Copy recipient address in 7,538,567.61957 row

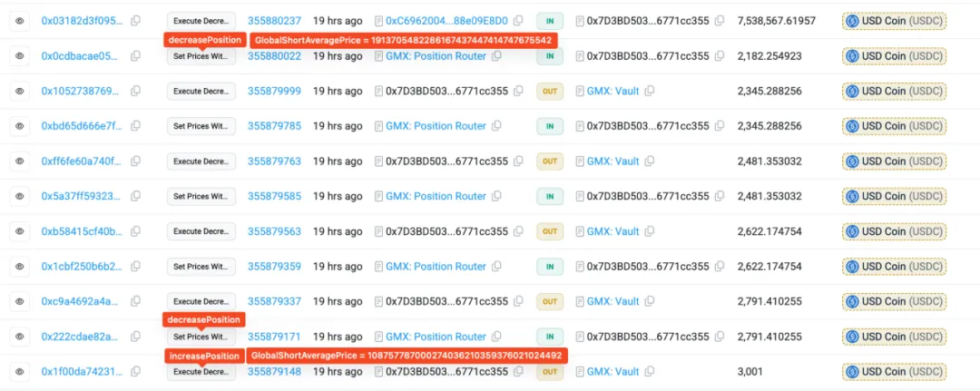click(718, 20)
